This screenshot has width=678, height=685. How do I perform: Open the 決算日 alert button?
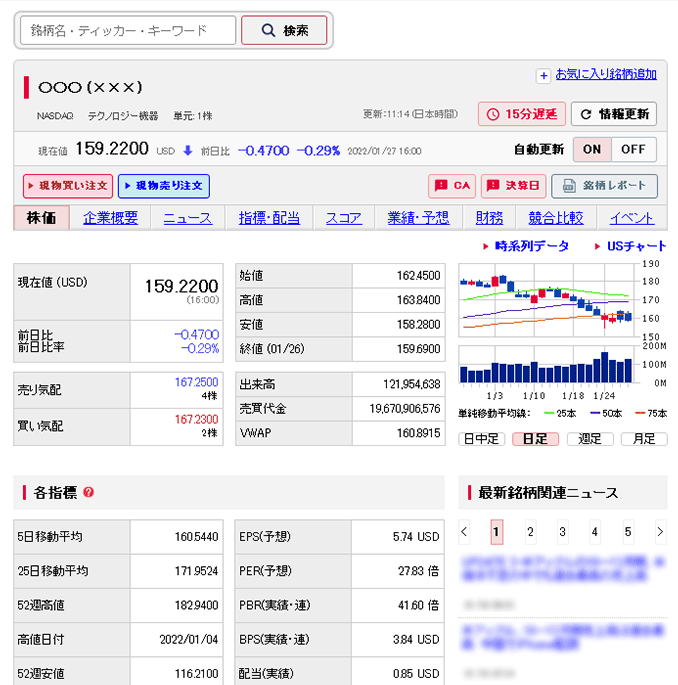(x=513, y=186)
